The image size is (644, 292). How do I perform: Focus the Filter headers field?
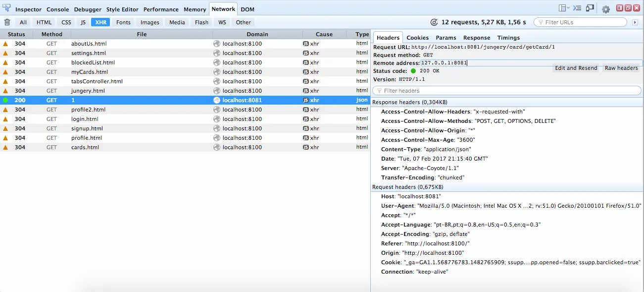tap(507, 91)
